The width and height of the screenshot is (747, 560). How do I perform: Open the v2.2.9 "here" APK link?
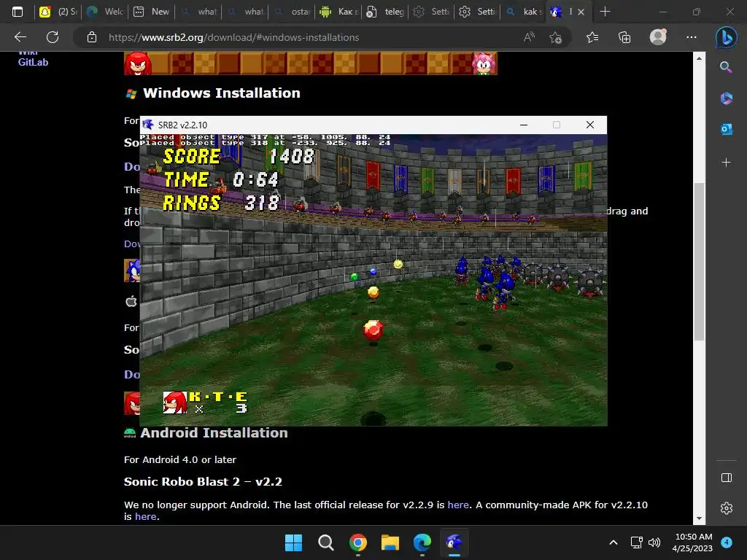(458, 505)
